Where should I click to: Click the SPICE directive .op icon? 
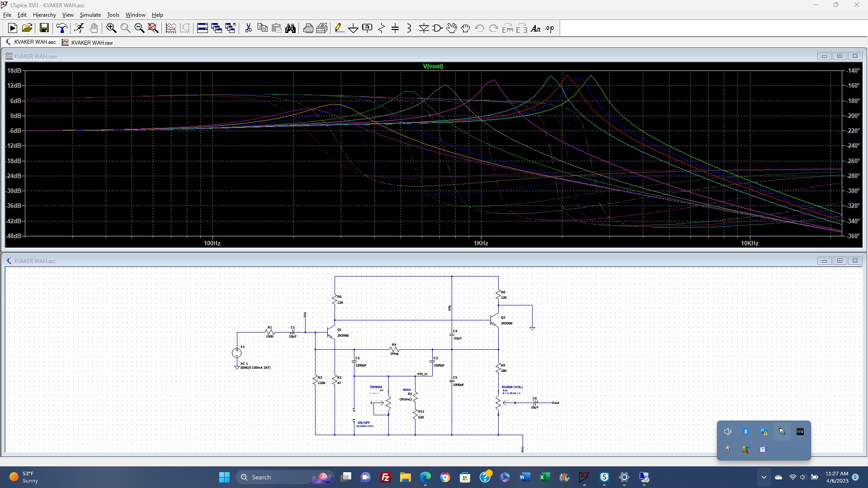pos(550,28)
